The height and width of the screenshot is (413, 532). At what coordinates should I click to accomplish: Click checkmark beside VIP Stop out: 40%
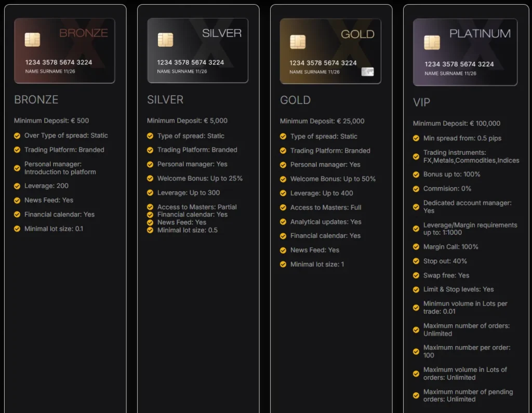coord(416,261)
